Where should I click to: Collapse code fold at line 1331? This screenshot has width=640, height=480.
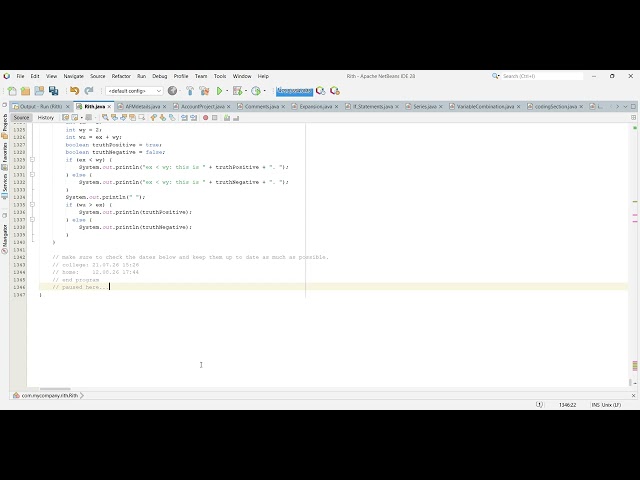click(x=32, y=175)
